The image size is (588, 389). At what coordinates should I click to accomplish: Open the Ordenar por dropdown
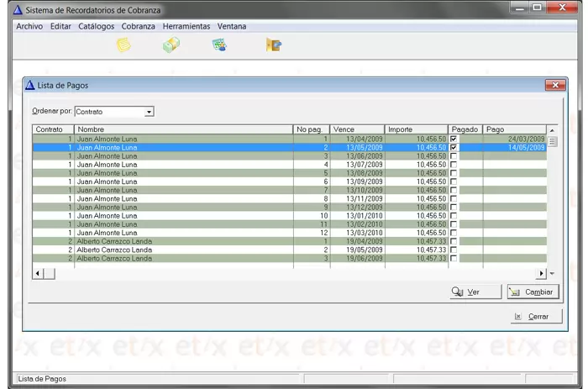(x=149, y=111)
